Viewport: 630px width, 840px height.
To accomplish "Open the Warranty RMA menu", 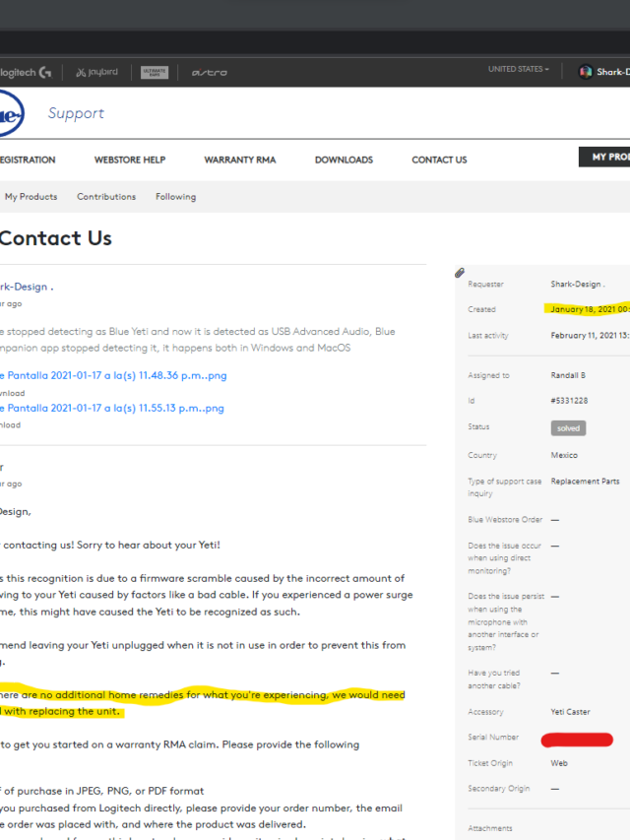I will pyautogui.click(x=240, y=160).
